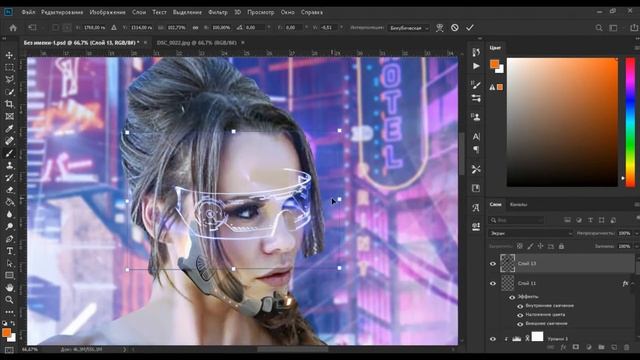Add layer style fx icon at bottom
The image size is (640, 360).
click(563, 347)
